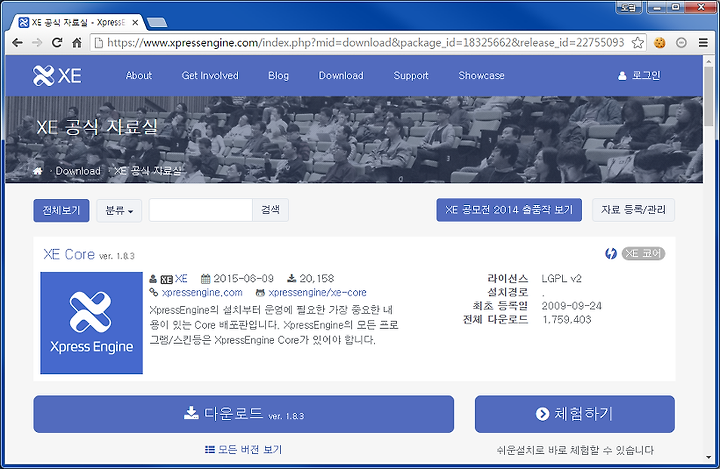Image resolution: width=720 pixels, height=469 pixels.
Task: Open the xpressengine.com homepage link
Action: (202, 293)
